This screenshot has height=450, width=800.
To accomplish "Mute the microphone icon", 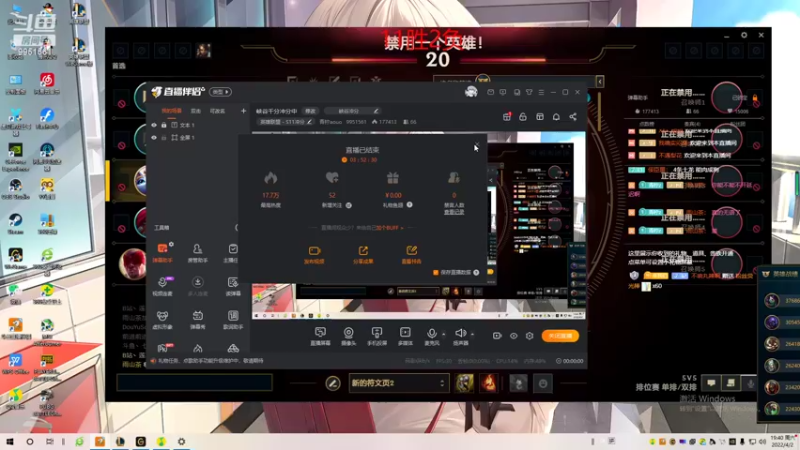I will click(432, 334).
